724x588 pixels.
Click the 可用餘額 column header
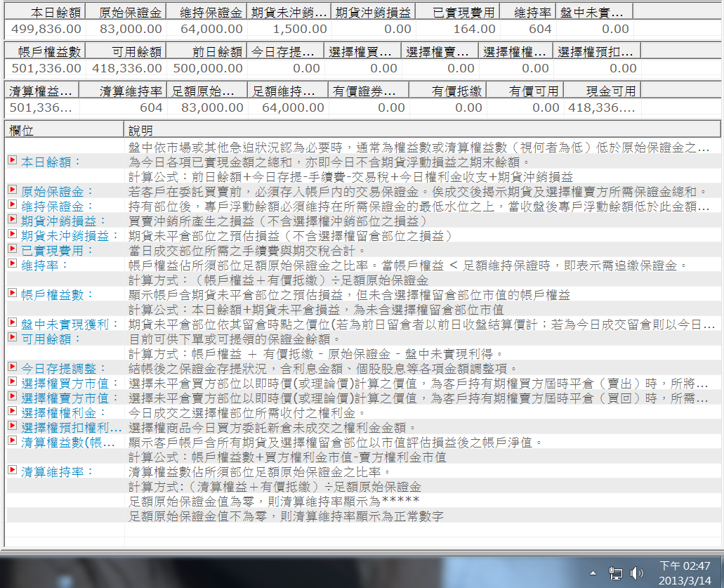tap(126, 51)
